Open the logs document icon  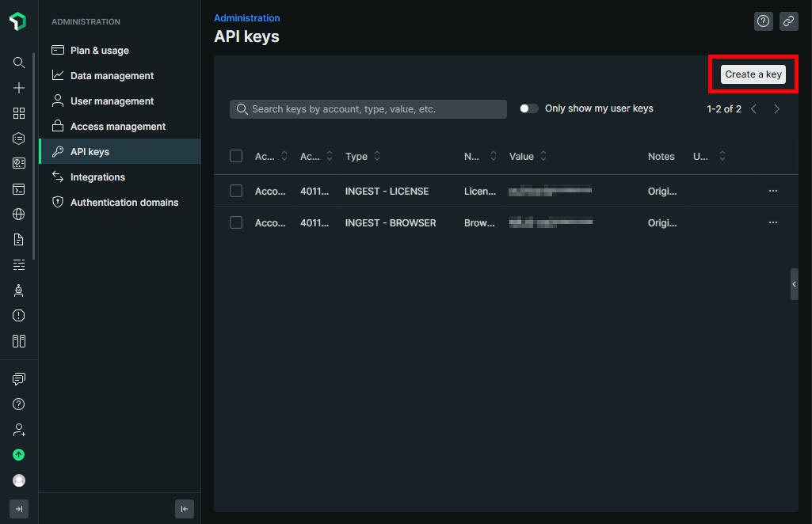(x=19, y=240)
